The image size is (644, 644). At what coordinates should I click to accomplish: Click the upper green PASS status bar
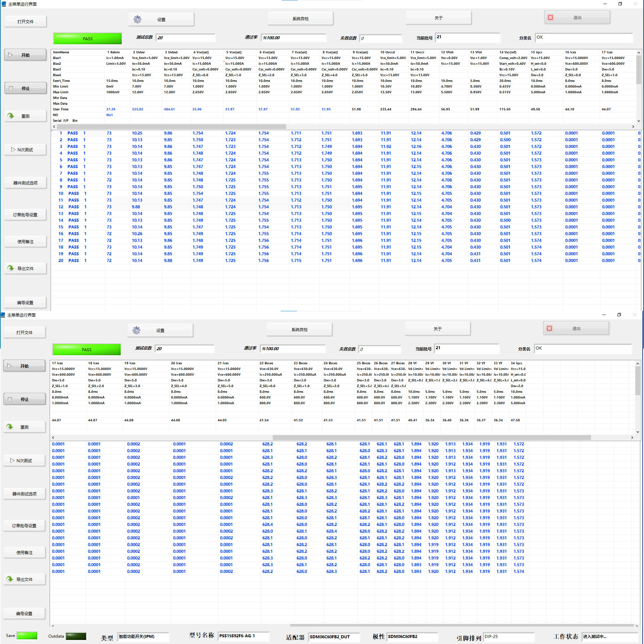pyautogui.click(x=88, y=39)
